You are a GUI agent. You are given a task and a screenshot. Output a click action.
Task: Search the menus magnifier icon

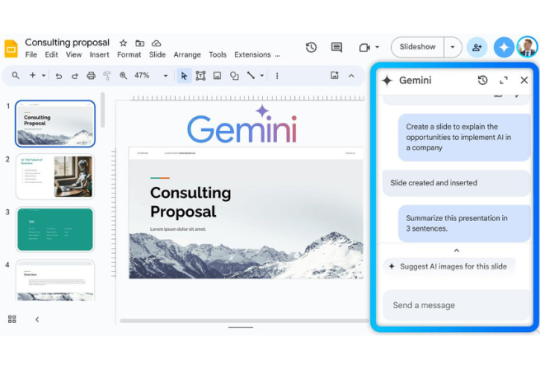(15, 75)
